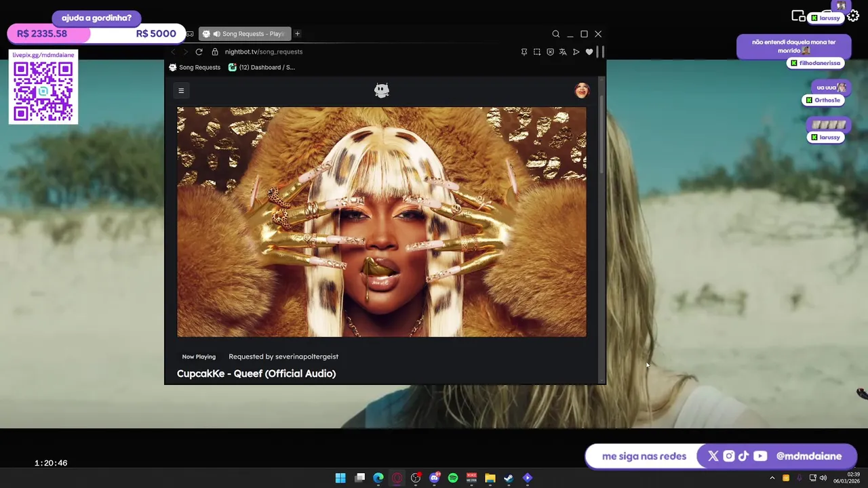The height and width of the screenshot is (488, 868).
Task: View site info padlock icon
Action: click(x=215, y=52)
